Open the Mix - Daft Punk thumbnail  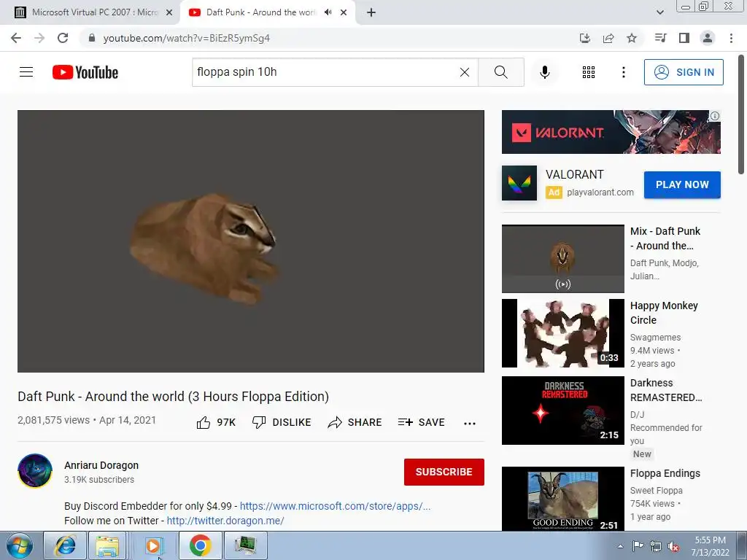coord(562,259)
